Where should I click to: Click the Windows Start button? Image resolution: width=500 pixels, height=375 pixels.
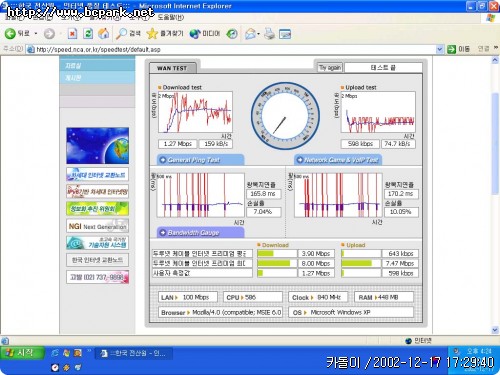(22, 353)
